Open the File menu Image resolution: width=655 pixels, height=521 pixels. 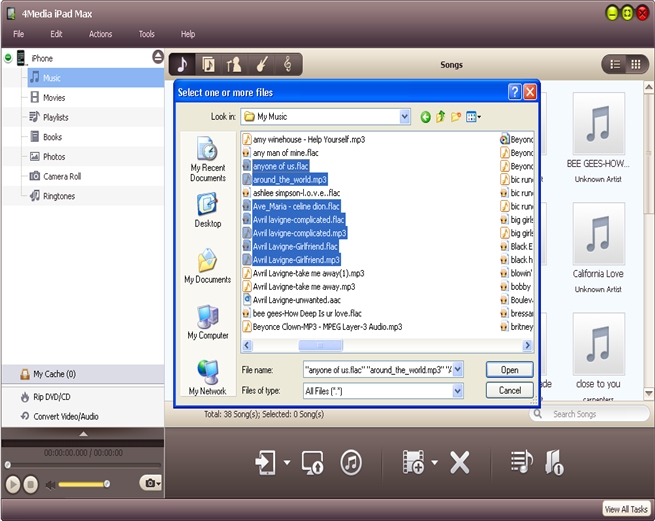tap(18, 34)
